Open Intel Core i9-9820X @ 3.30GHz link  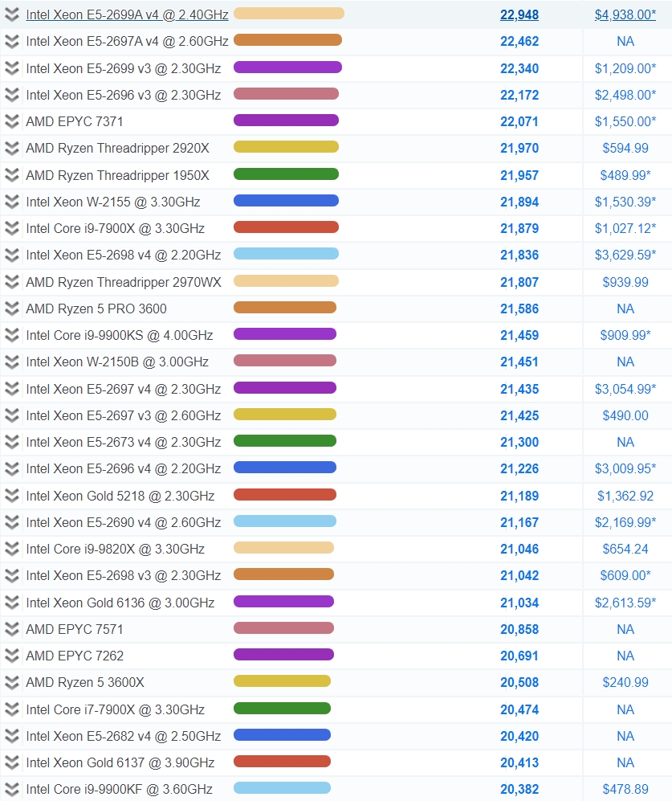116,550
